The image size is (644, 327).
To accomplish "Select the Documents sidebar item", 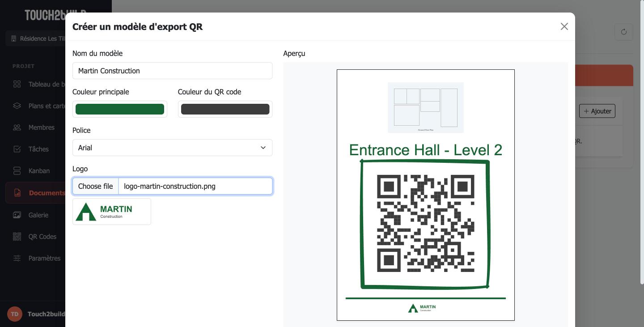I will (x=35, y=193).
